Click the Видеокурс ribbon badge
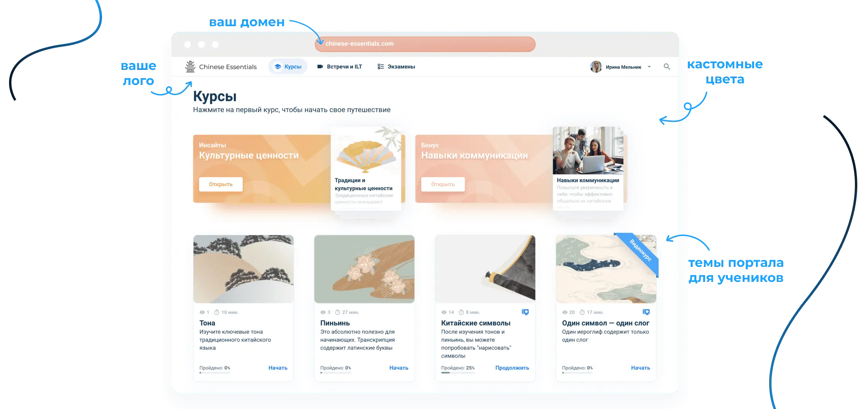The height and width of the screenshot is (409, 868). click(x=640, y=251)
